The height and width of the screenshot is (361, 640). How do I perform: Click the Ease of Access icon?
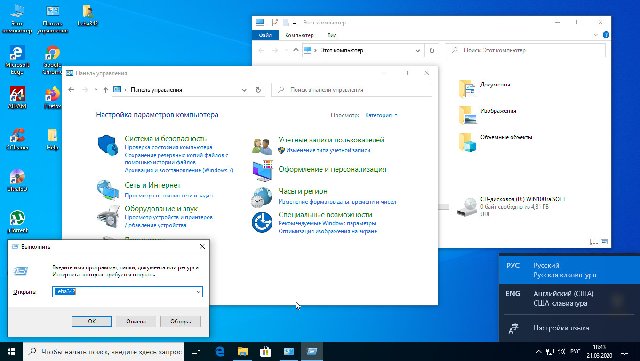click(x=262, y=223)
